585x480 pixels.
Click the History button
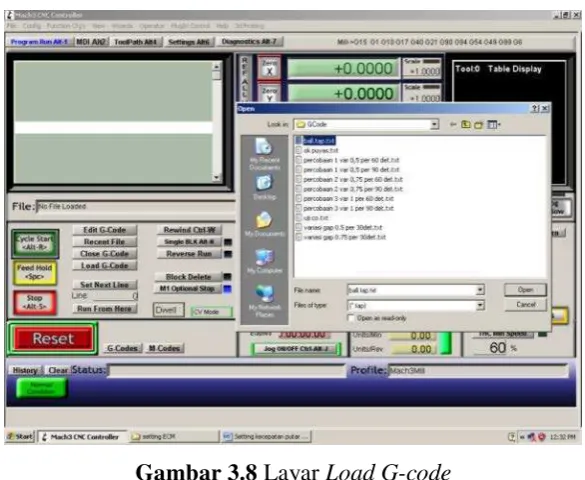click(25, 370)
